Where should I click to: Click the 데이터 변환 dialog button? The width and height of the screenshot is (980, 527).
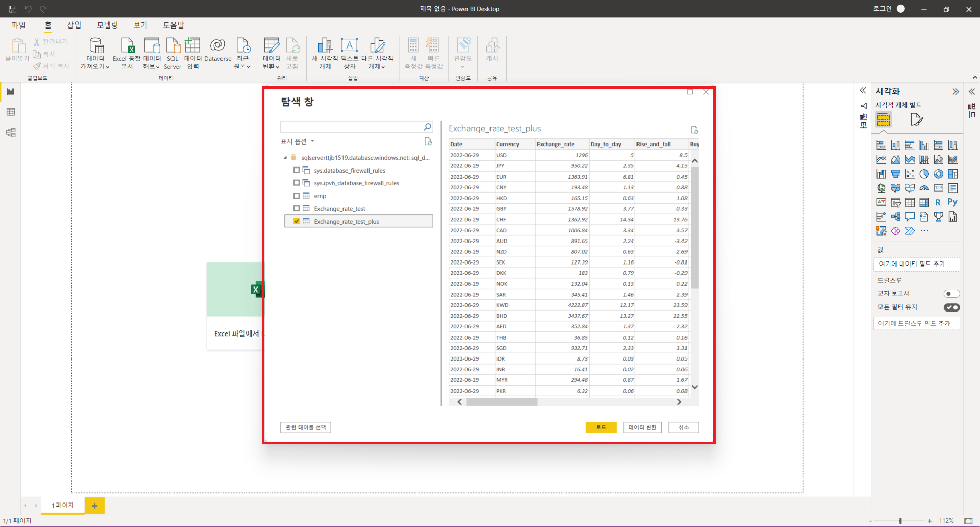643,427
